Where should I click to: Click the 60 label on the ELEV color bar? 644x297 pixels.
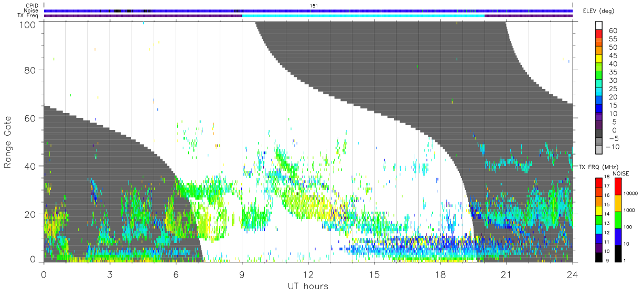613,31
